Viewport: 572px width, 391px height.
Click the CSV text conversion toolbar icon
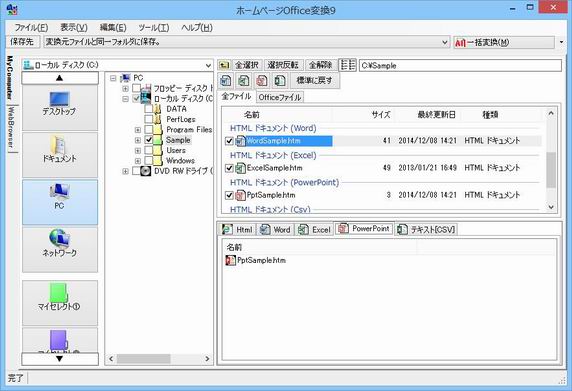(280, 80)
